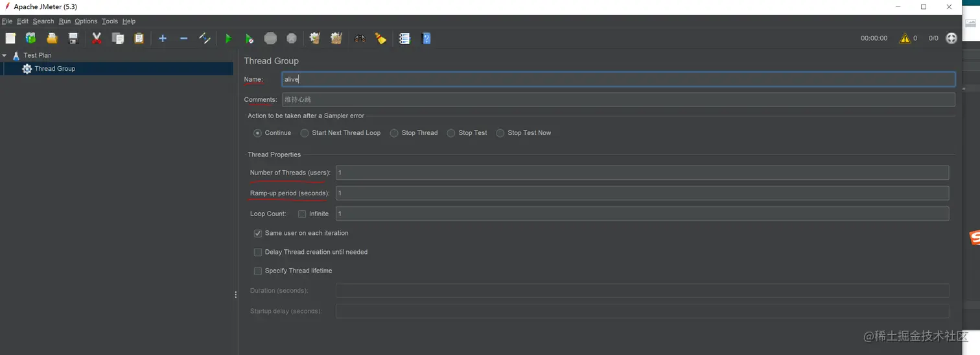Image resolution: width=980 pixels, height=355 pixels.
Task: Clear results with the single broom icon
Action: (315, 38)
